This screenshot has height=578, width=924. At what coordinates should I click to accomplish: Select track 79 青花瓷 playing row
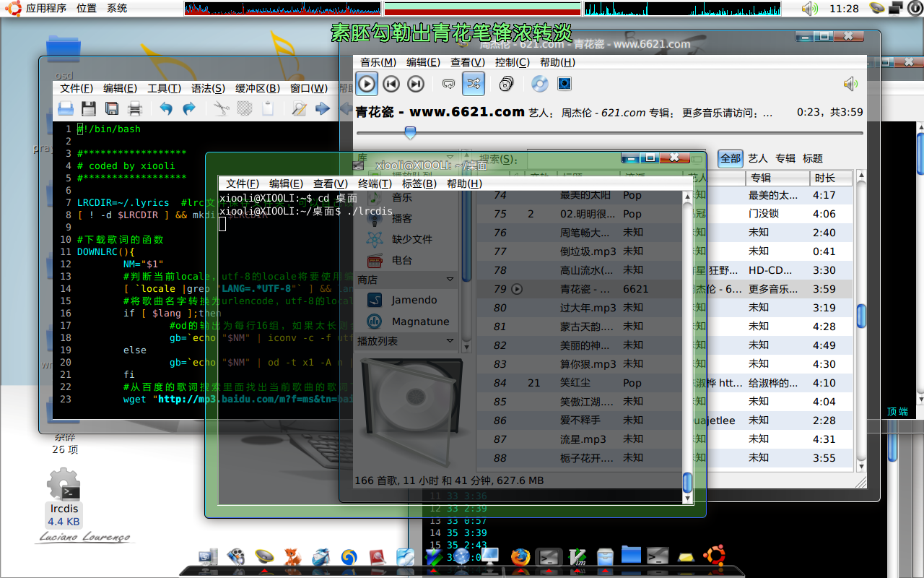click(x=665, y=289)
